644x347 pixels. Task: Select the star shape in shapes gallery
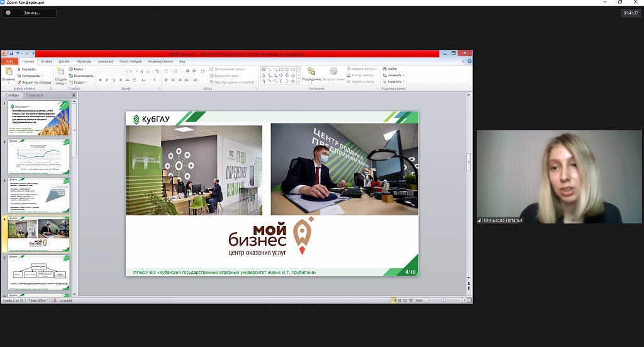point(293,81)
